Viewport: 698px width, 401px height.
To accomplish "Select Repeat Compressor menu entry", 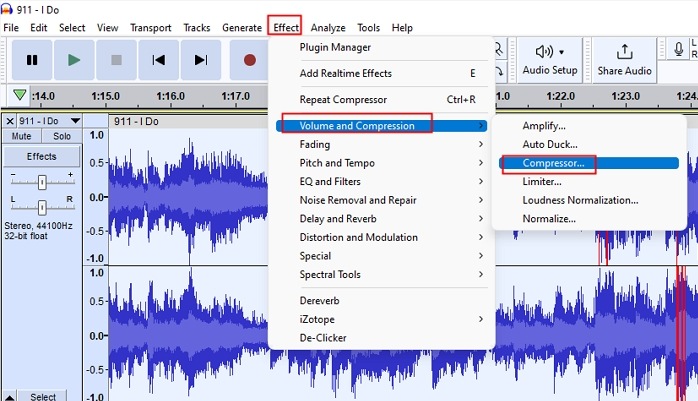I will [x=381, y=100].
